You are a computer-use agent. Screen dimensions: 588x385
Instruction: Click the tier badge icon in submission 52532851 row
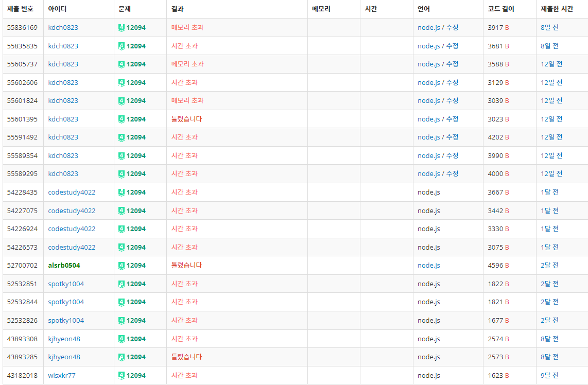pos(121,284)
